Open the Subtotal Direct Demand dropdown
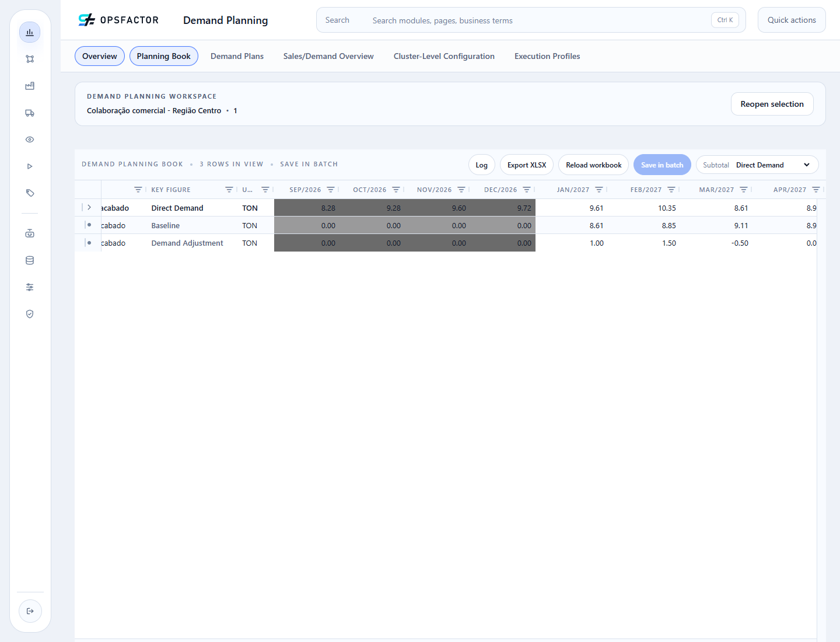 pos(757,165)
